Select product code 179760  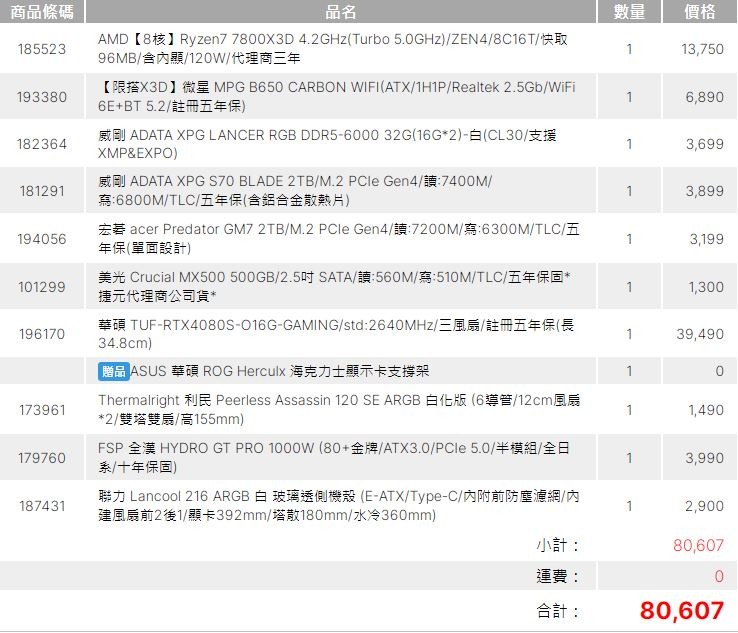pos(42,458)
